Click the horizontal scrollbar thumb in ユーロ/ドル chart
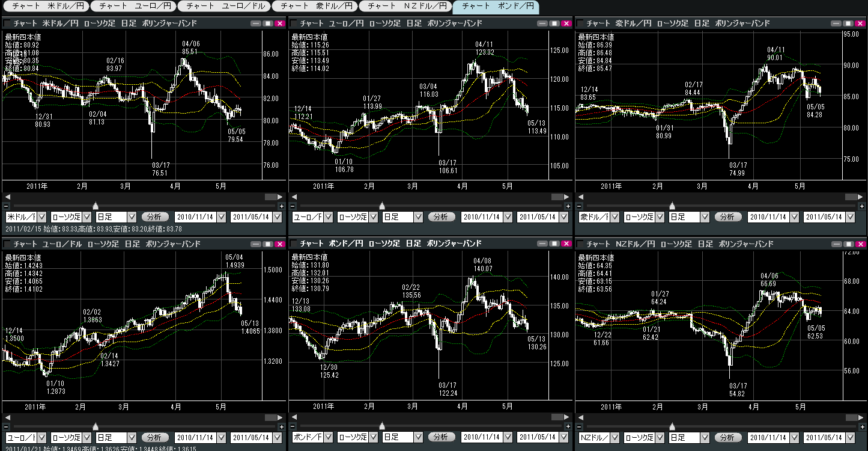This screenshot has height=451, width=868. pos(271,417)
